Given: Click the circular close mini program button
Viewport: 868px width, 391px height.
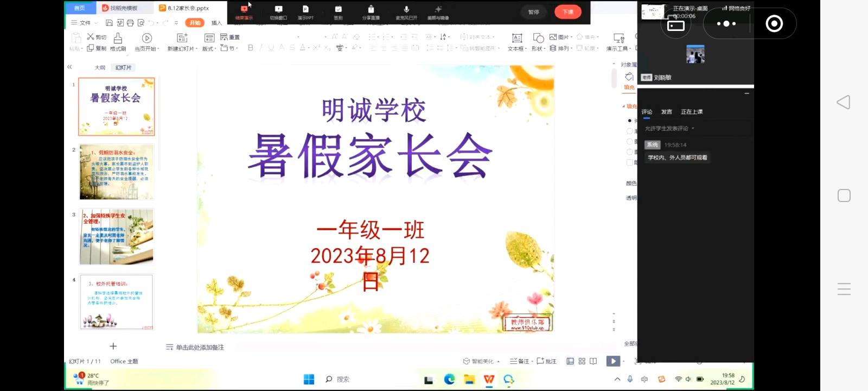Looking at the screenshot, I should click(774, 23).
